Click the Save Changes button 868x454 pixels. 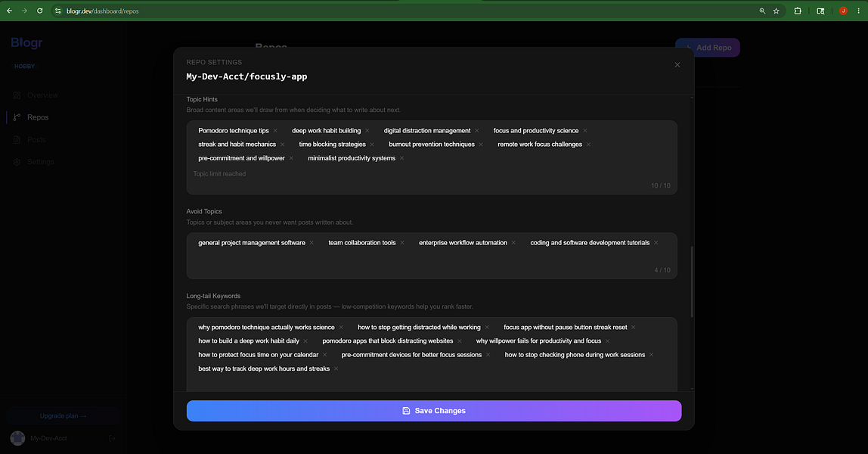pos(434,411)
